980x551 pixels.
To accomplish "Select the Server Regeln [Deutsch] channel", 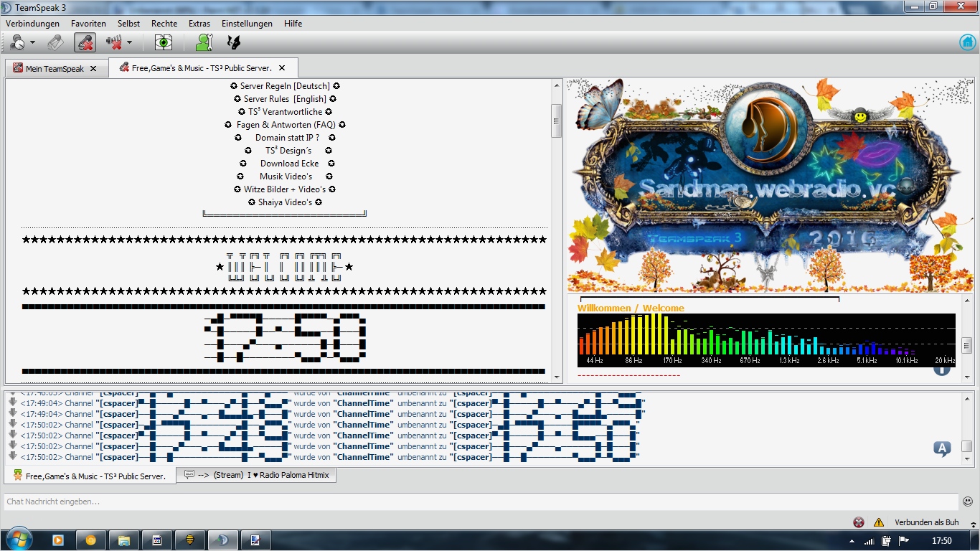I will [285, 86].
